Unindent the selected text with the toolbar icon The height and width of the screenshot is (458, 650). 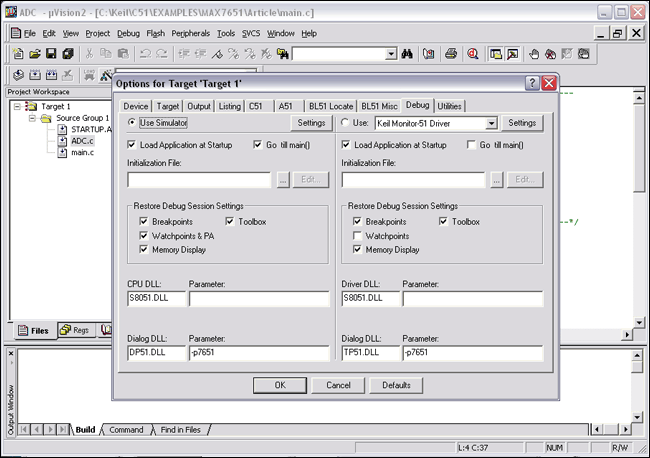[x=200, y=54]
